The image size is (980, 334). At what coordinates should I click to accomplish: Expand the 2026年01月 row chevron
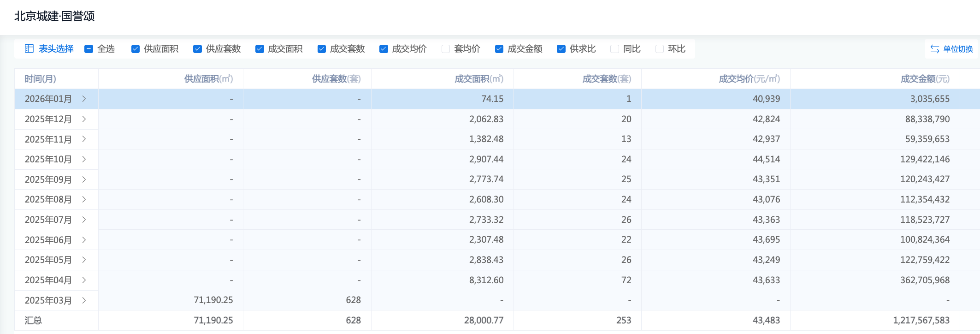[x=84, y=99]
